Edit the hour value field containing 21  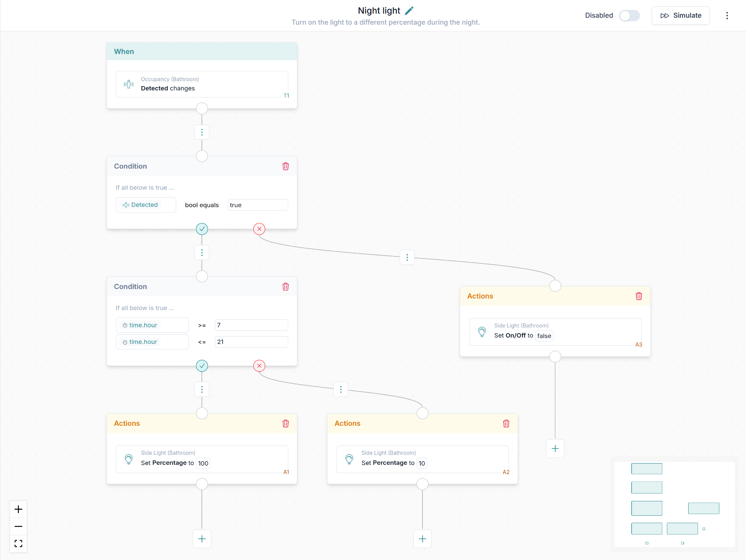251,342
